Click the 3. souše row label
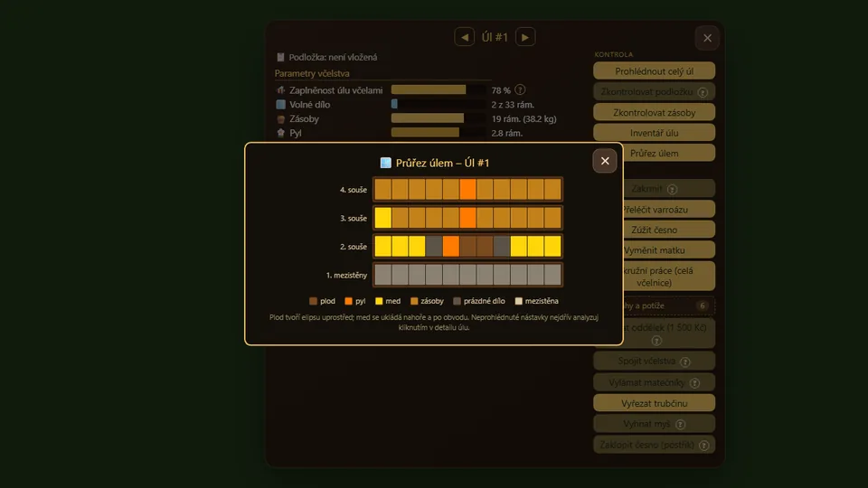Screen dimensions: 868x488 pos(354,219)
